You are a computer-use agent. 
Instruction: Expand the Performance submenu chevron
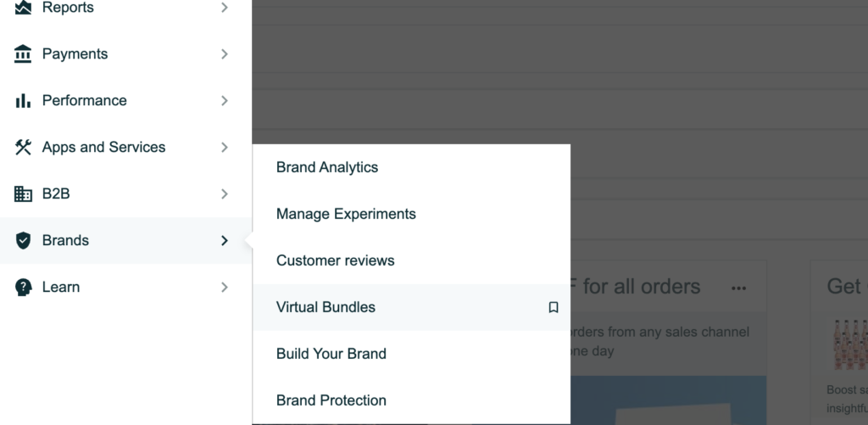pyautogui.click(x=224, y=100)
